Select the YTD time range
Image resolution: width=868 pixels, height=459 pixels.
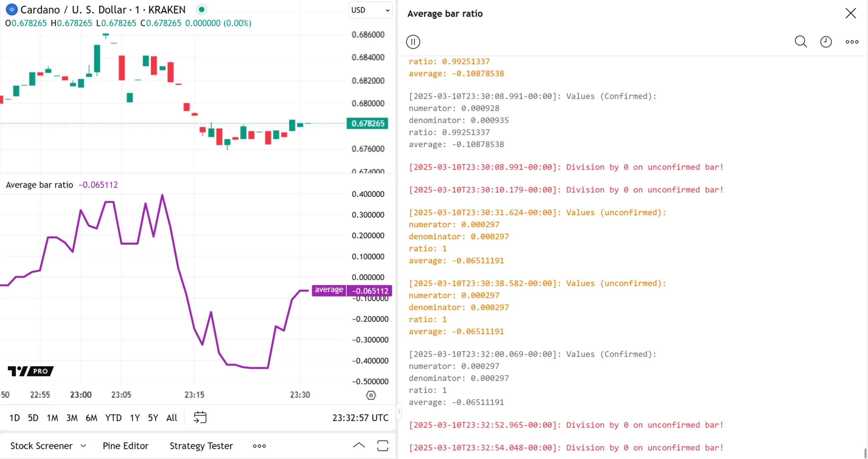pos(113,418)
